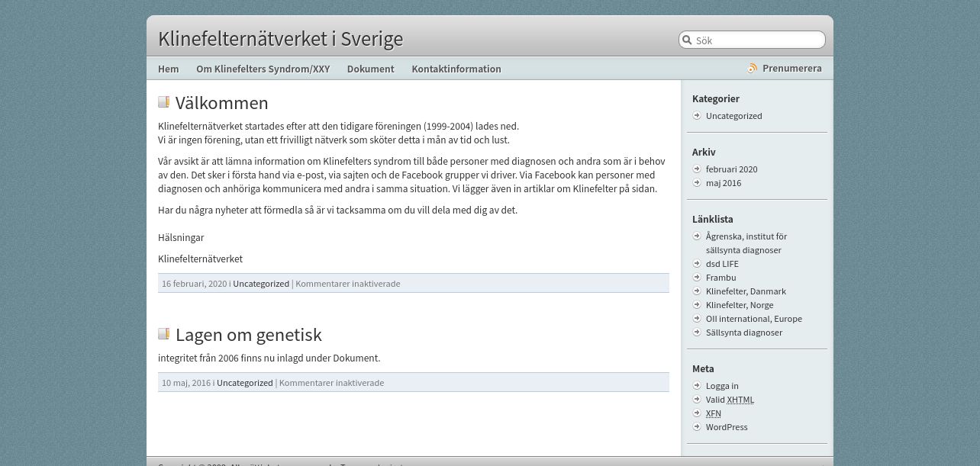Click the Arkiv sidebar heading
The image size is (980, 466).
704,152
